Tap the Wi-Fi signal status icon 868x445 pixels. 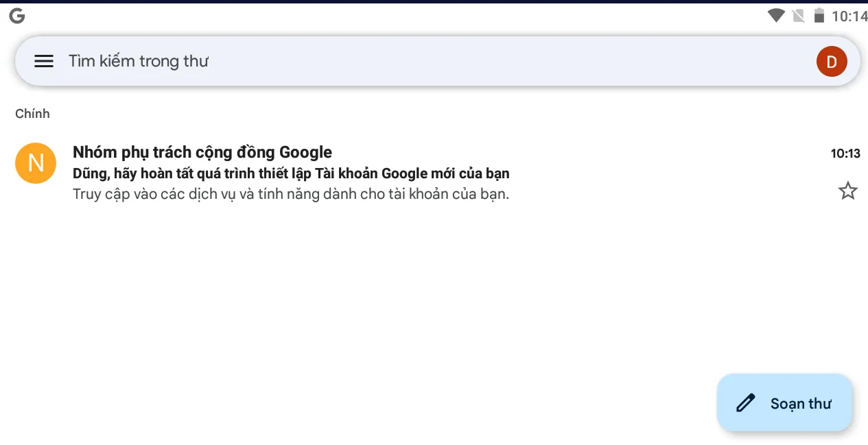[x=776, y=16]
